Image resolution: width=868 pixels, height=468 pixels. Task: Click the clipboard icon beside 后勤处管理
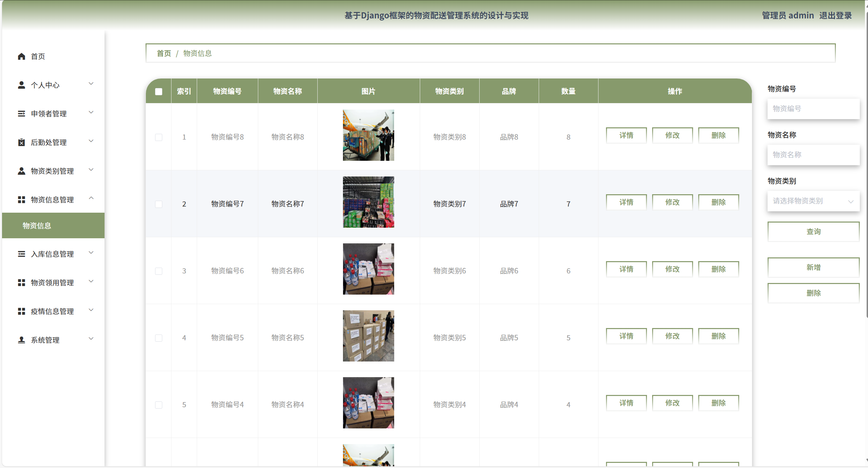(22, 142)
